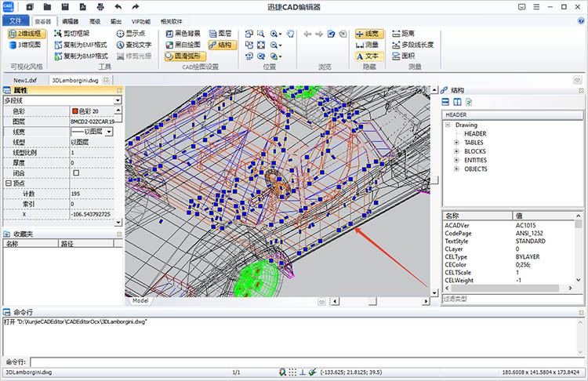Toggle 圆滑弧形 smooth arcs option
This screenshot has width=588, height=381.
click(185, 56)
